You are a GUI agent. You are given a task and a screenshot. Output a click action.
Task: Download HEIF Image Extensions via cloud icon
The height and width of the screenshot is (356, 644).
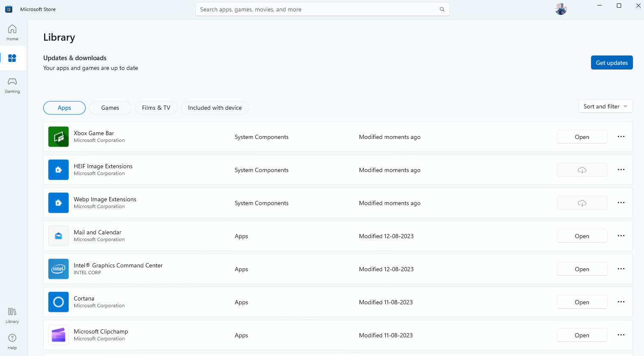pos(582,170)
